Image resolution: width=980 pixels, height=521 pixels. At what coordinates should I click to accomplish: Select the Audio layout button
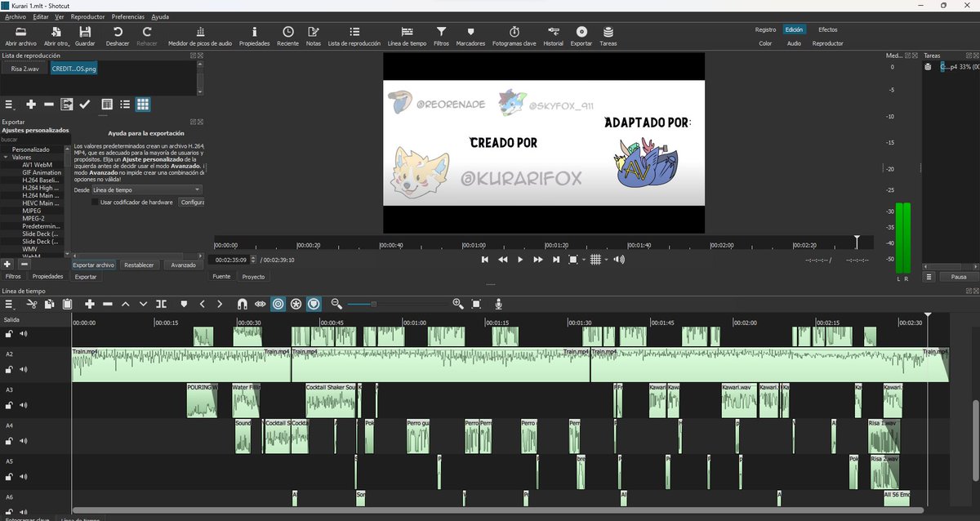tap(794, 43)
